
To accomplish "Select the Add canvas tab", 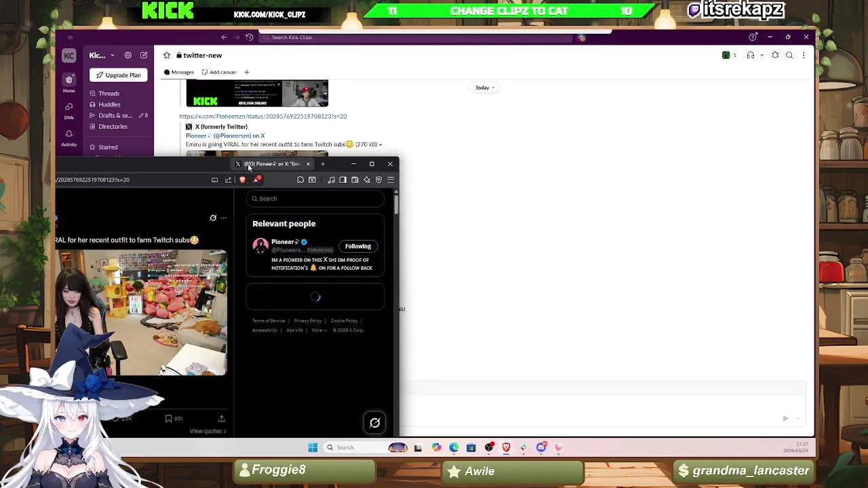I will click(x=218, y=73).
